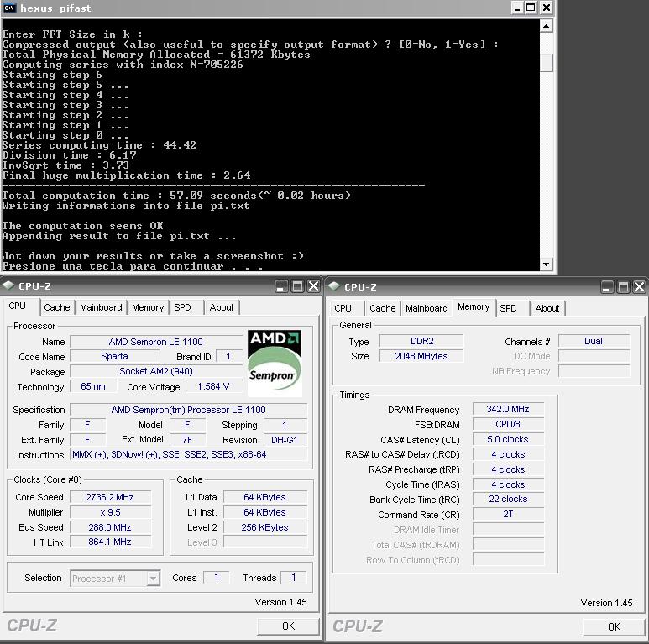Click the Command Rate value 2T
The height and width of the screenshot is (644, 649).
click(508, 514)
